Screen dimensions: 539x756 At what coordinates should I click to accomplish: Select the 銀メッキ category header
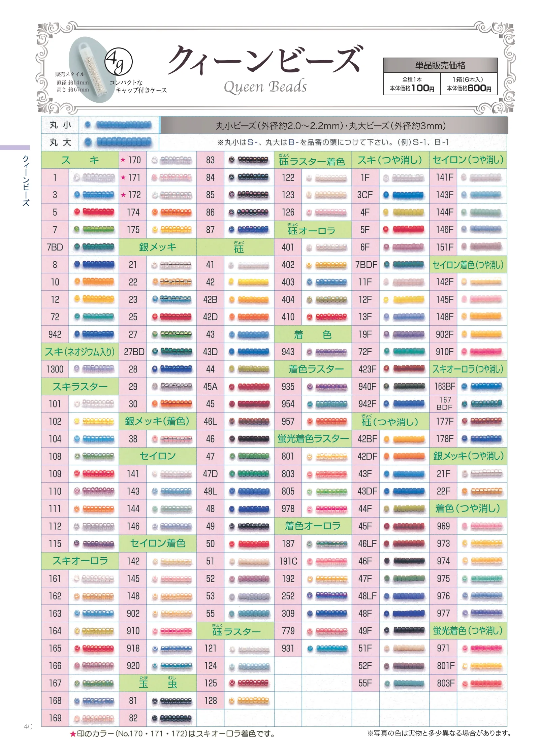tap(158, 247)
